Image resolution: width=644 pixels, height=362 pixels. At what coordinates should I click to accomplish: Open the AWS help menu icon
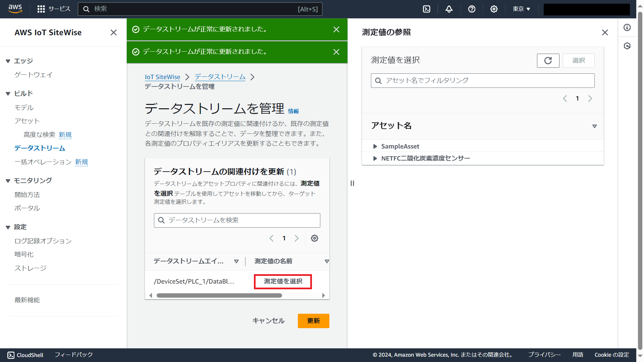click(x=472, y=9)
